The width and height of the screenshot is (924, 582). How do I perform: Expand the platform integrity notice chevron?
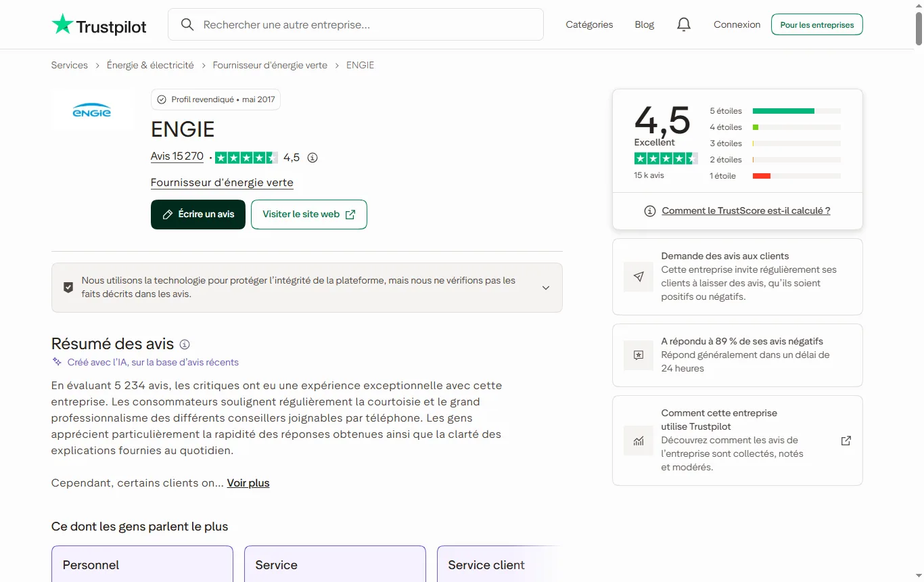pos(546,288)
